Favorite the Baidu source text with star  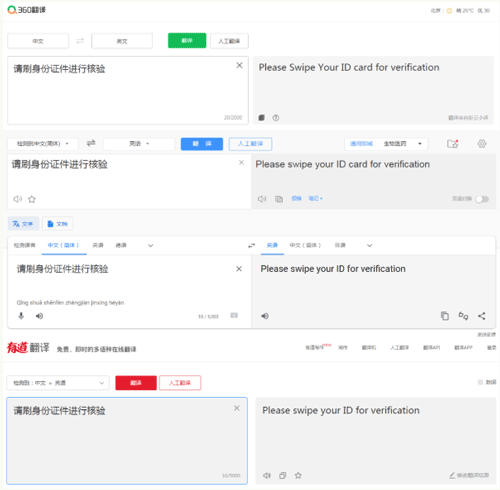32,199
